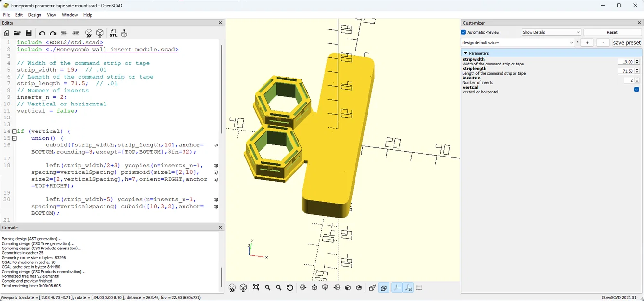Open the Design menu

(x=34, y=15)
